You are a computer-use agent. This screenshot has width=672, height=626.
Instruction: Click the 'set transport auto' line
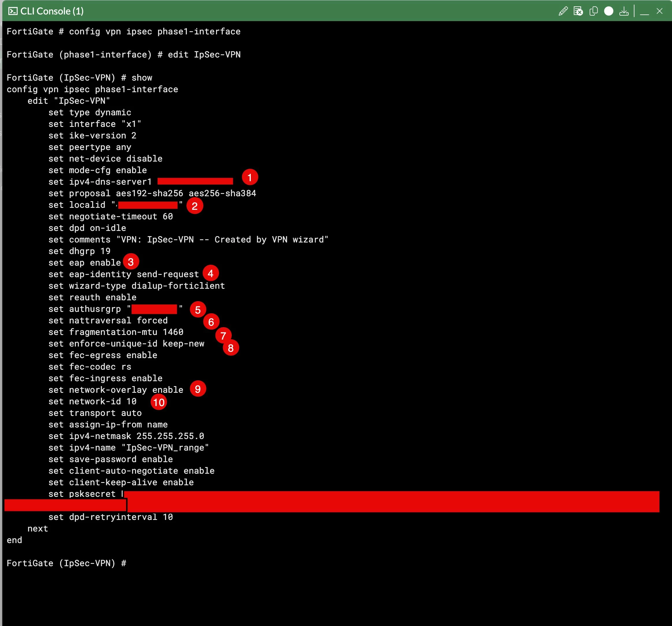95,413
